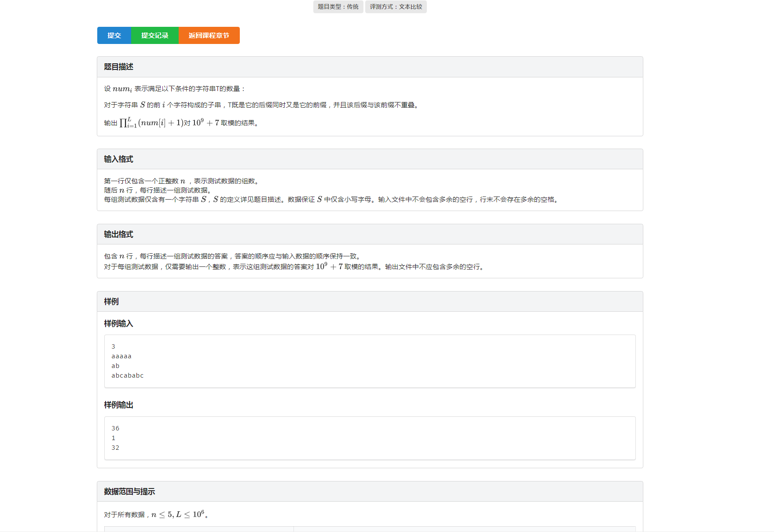Click sample input line 'abcababc'
The height and width of the screenshot is (532, 774).
tap(128, 375)
